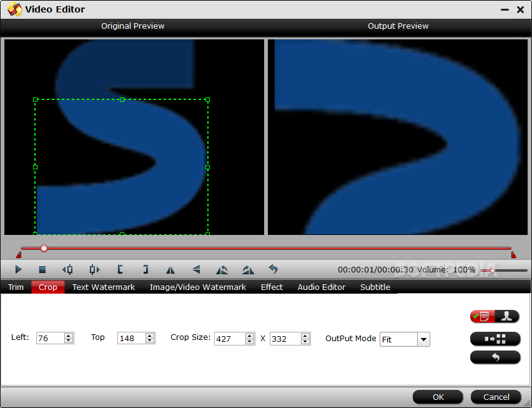Viewport: 532px width, 408px height.
Task: Reset crop settings with black undo button
Action: click(x=495, y=357)
